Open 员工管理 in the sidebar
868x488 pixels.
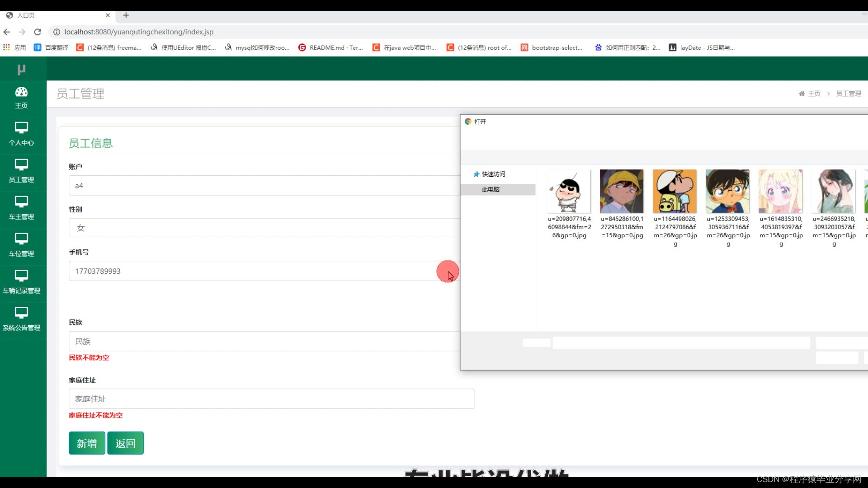(21, 171)
